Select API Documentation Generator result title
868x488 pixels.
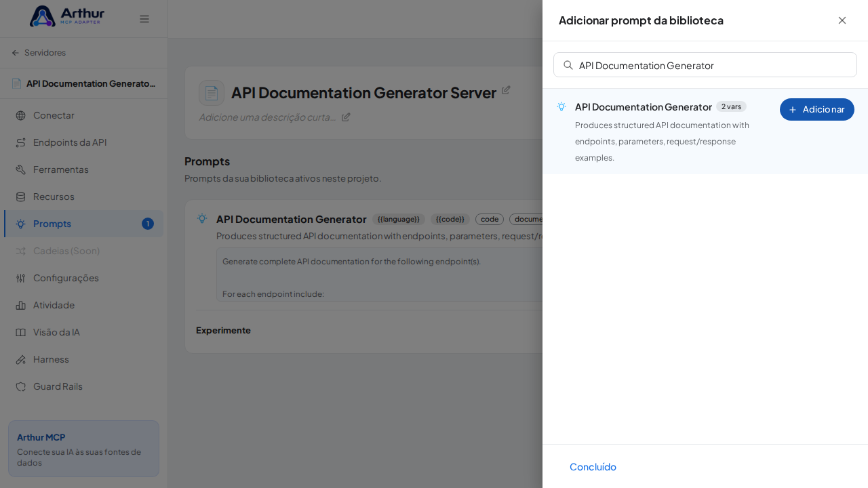pyautogui.click(x=644, y=106)
